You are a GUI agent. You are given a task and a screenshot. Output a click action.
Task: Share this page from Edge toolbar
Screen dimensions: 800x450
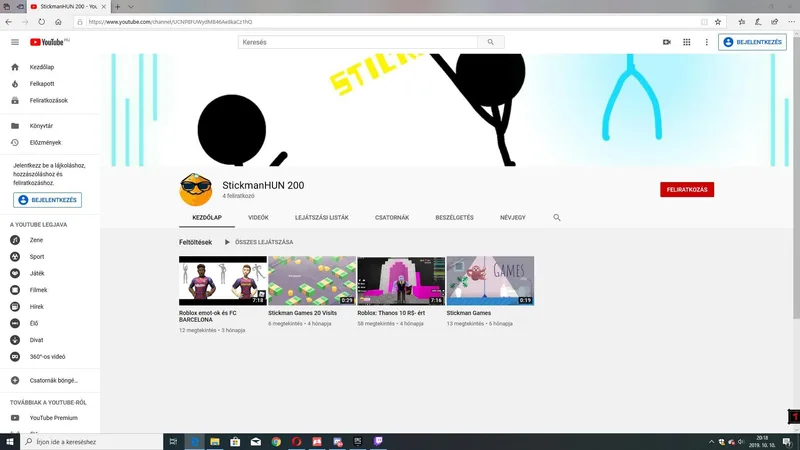point(774,22)
